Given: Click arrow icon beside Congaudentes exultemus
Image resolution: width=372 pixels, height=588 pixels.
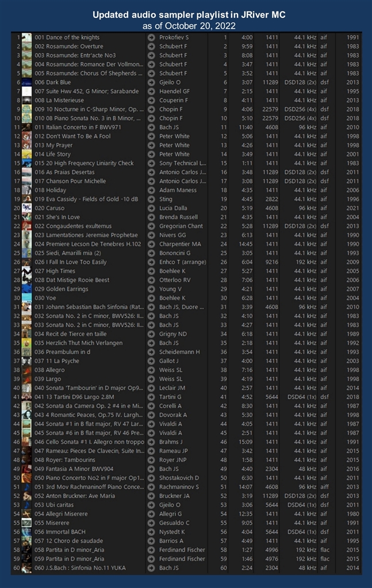Looking at the screenshot, I should pyautogui.click(x=151, y=226).
